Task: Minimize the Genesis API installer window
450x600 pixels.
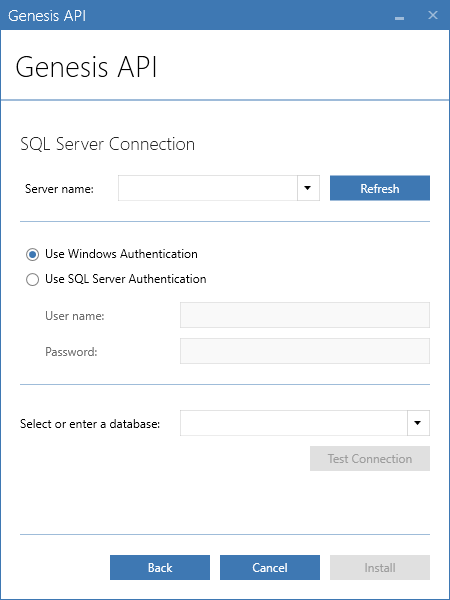Action: point(399,16)
